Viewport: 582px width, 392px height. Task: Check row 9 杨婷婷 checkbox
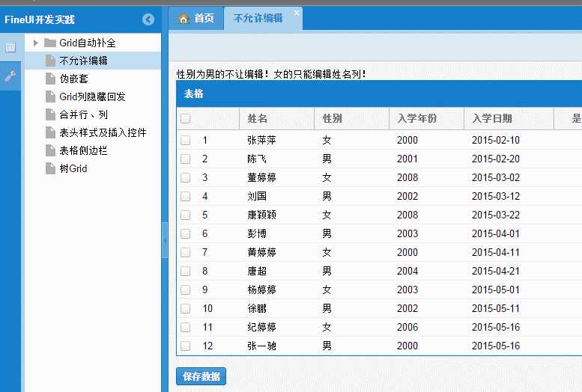tap(185, 290)
